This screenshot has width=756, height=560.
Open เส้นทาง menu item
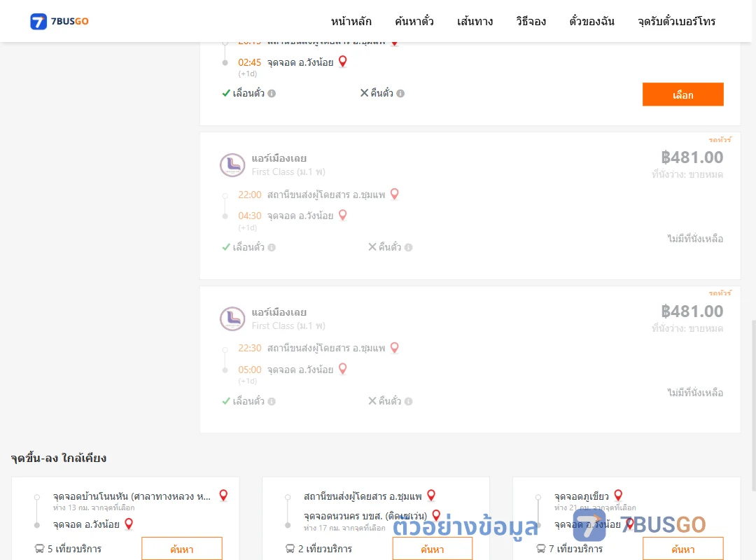tap(475, 21)
